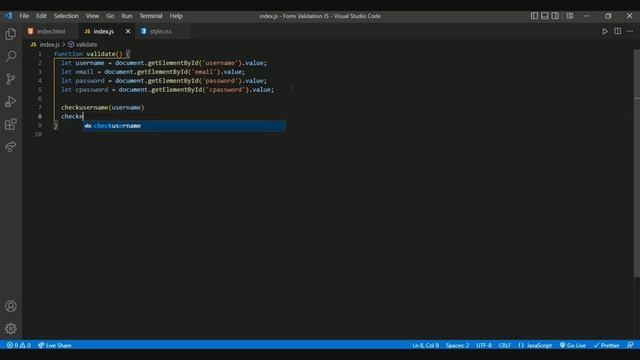
Task: Click 'username' string on line 2
Action: 220,63
